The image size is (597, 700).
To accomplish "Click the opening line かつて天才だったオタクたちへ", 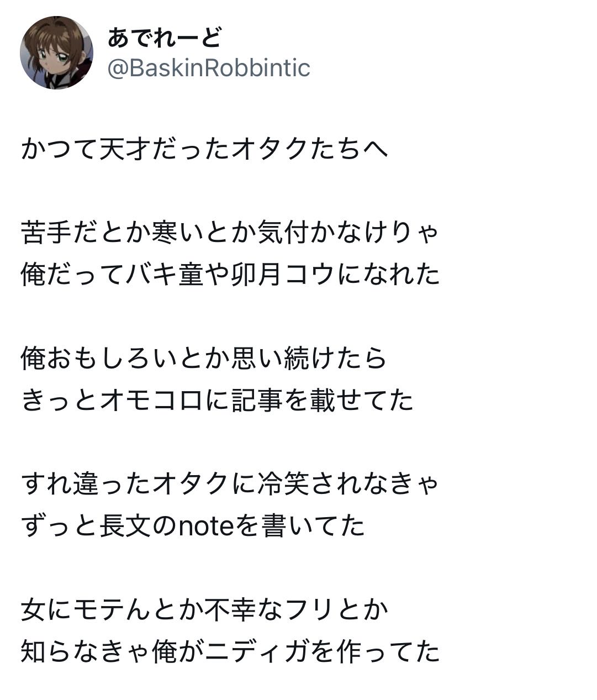I will tap(204, 149).
